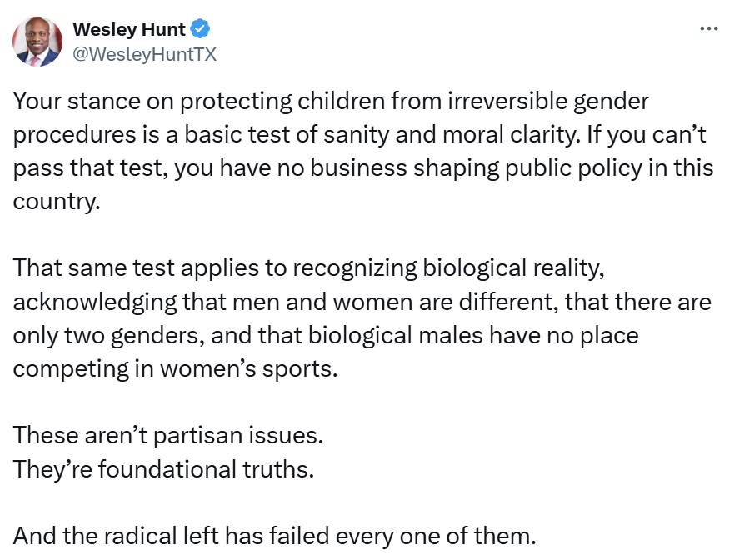Viewport: 734px width, 560px height.
Task: Click the line "These aren't partisan issues."
Action: (168, 436)
